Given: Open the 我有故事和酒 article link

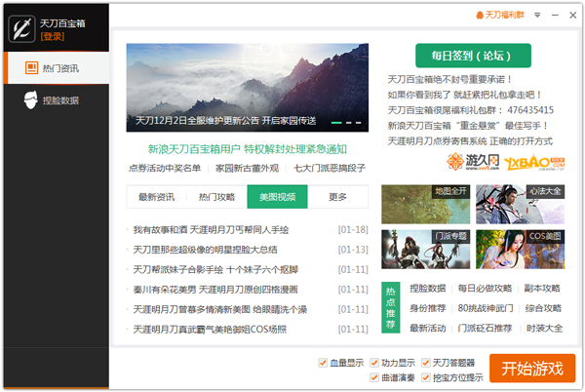Looking at the screenshot, I should point(211,229).
